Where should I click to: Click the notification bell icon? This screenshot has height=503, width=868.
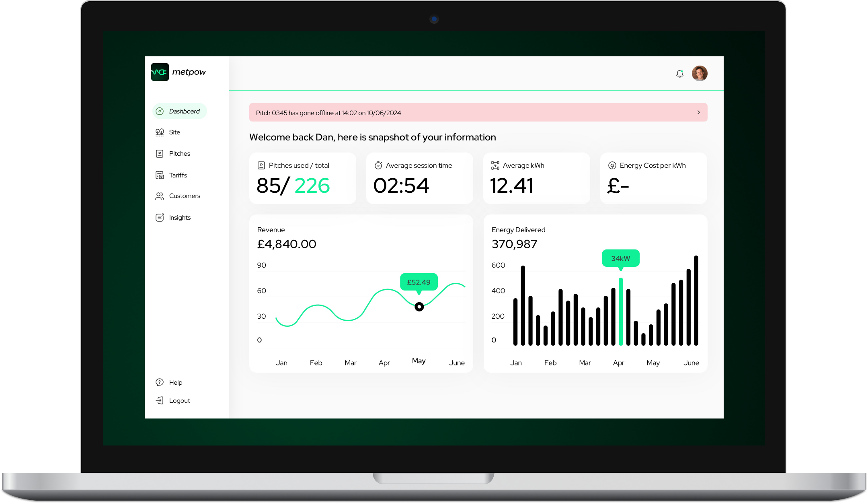680,74
